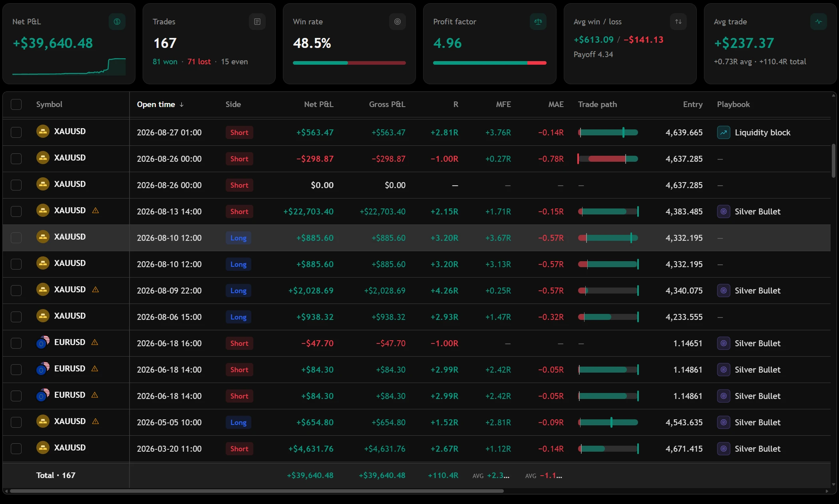
Task: Check the box for the $0.00 XAUUSD trade
Action: coord(16,185)
